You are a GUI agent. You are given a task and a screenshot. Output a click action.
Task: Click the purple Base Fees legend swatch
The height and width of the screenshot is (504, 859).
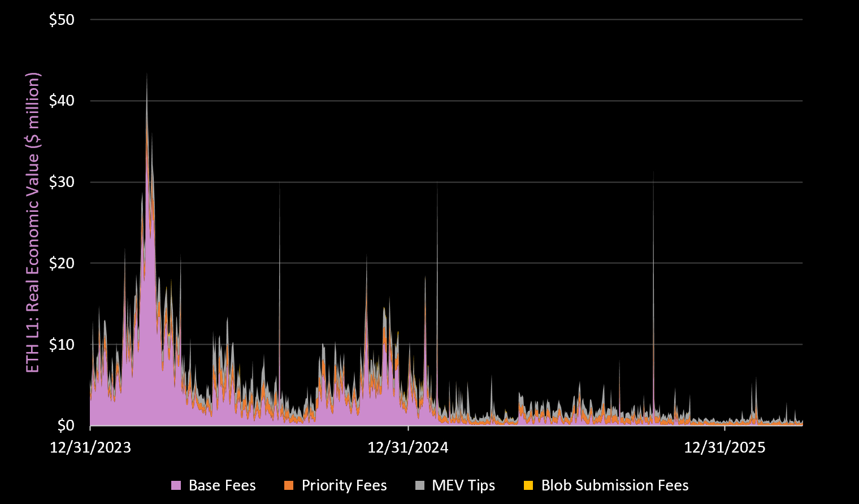coord(176,485)
